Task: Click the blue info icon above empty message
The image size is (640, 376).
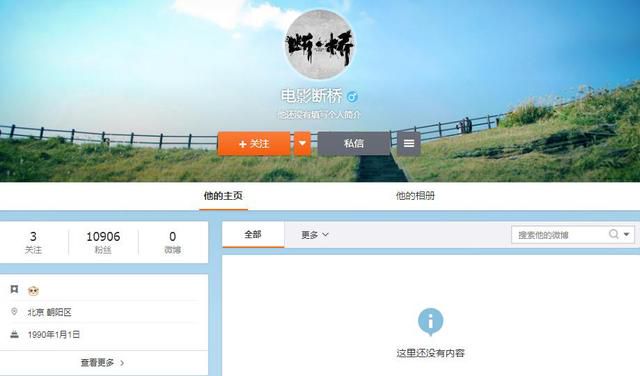Action: click(x=430, y=322)
